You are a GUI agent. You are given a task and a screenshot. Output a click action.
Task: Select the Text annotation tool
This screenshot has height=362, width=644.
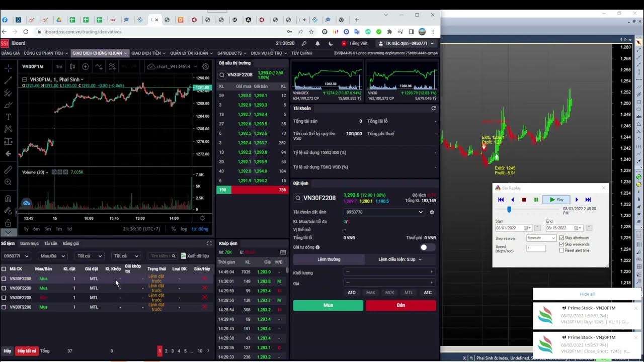pos(8,117)
